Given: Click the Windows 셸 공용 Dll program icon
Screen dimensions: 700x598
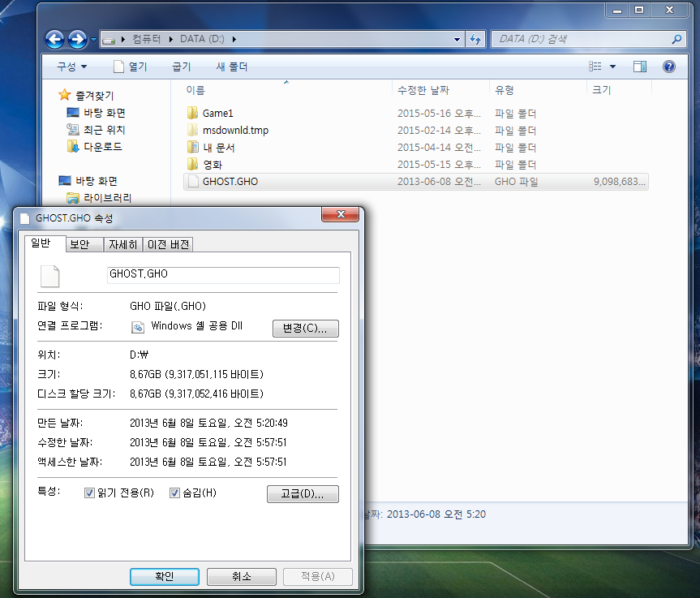Looking at the screenshot, I should coord(138,327).
